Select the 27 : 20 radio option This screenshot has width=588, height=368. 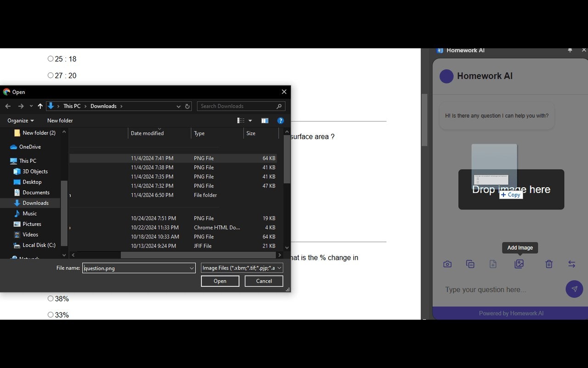pyautogui.click(x=51, y=75)
